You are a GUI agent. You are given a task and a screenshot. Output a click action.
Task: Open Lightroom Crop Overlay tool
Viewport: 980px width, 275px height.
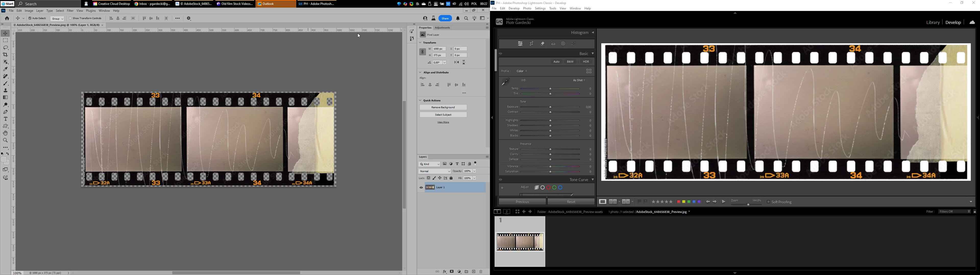[x=532, y=44]
